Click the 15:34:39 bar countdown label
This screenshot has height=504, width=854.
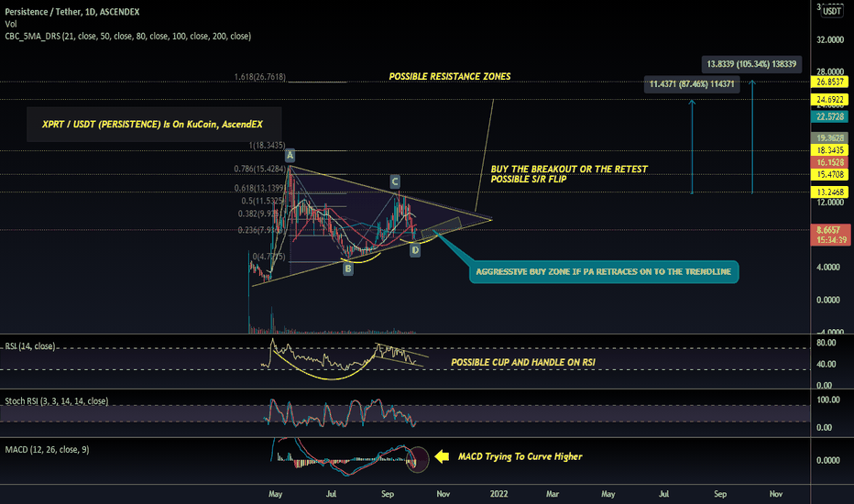(x=830, y=240)
